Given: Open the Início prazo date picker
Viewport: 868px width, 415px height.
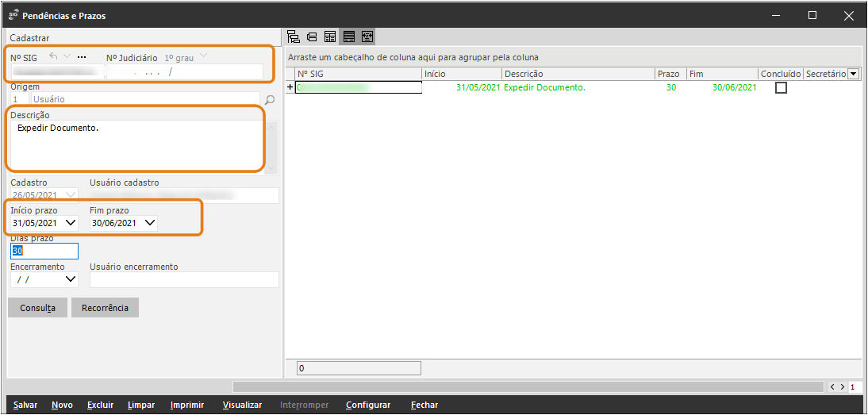Looking at the screenshot, I should tap(71, 223).
